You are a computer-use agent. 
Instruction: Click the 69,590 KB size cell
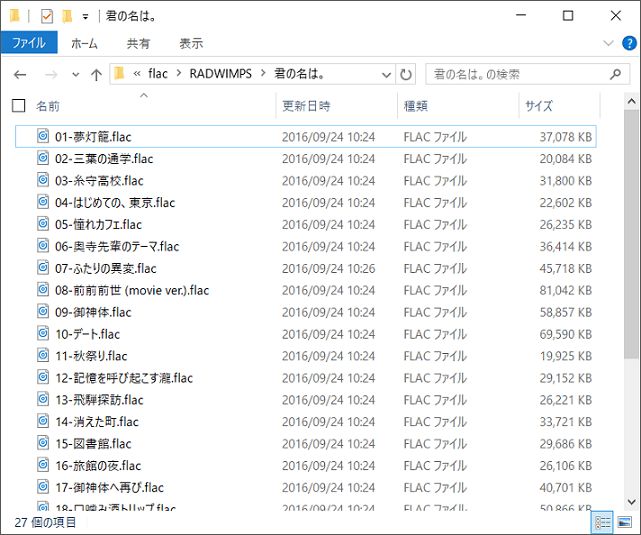coord(565,334)
